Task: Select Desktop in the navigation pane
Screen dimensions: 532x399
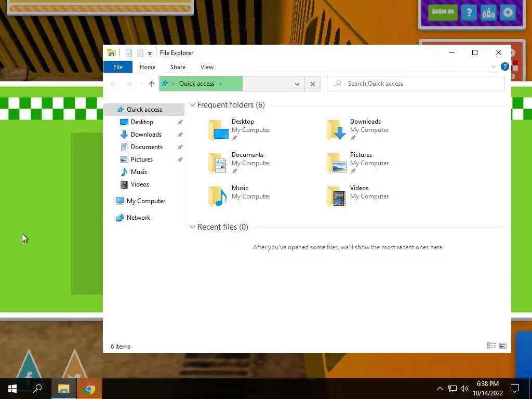Action: pyautogui.click(x=142, y=122)
